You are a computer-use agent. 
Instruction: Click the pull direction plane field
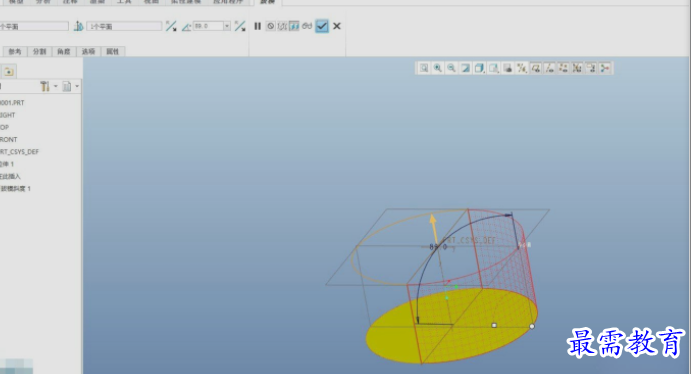[124, 26]
